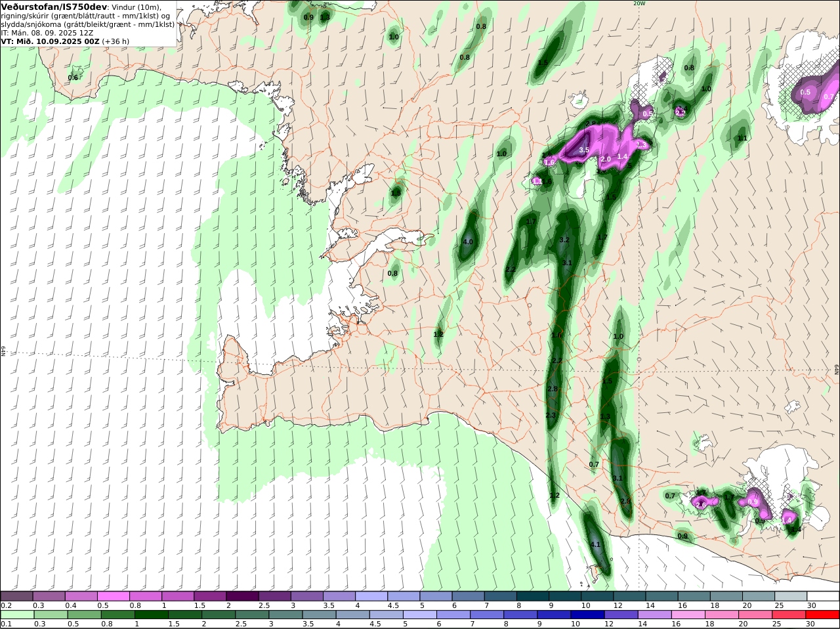Click the 1.1 value on the map's eastern side
Viewport: 840px width, 629px height.
[x=742, y=139]
